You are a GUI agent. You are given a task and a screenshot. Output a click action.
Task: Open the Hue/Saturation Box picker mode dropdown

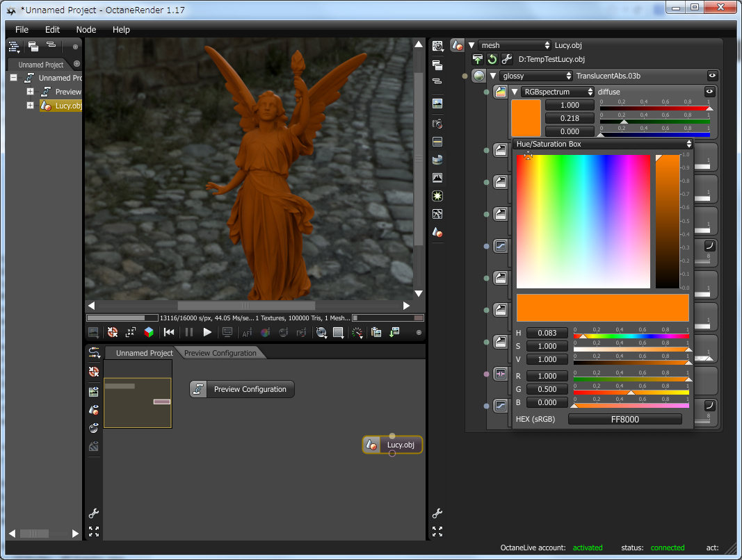click(602, 144)
